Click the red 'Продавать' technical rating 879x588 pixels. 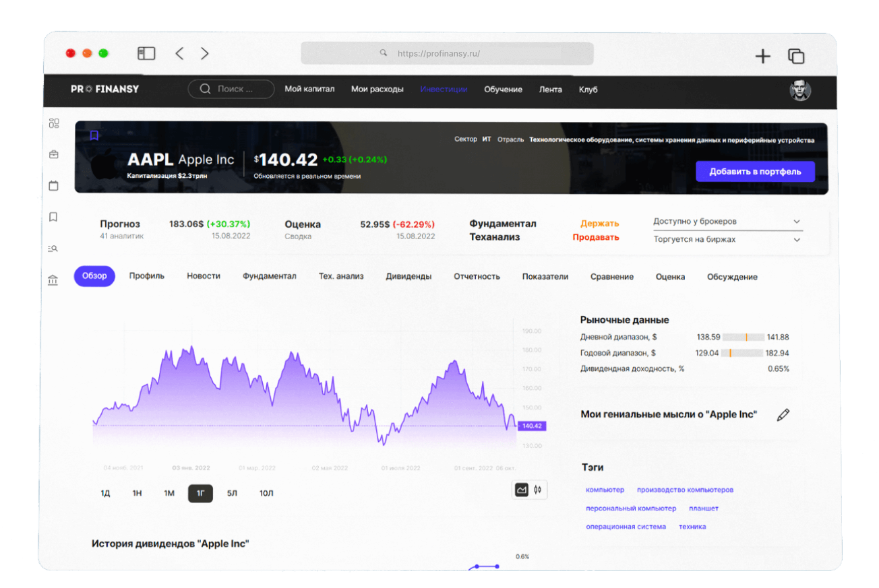tap(596, 237)
